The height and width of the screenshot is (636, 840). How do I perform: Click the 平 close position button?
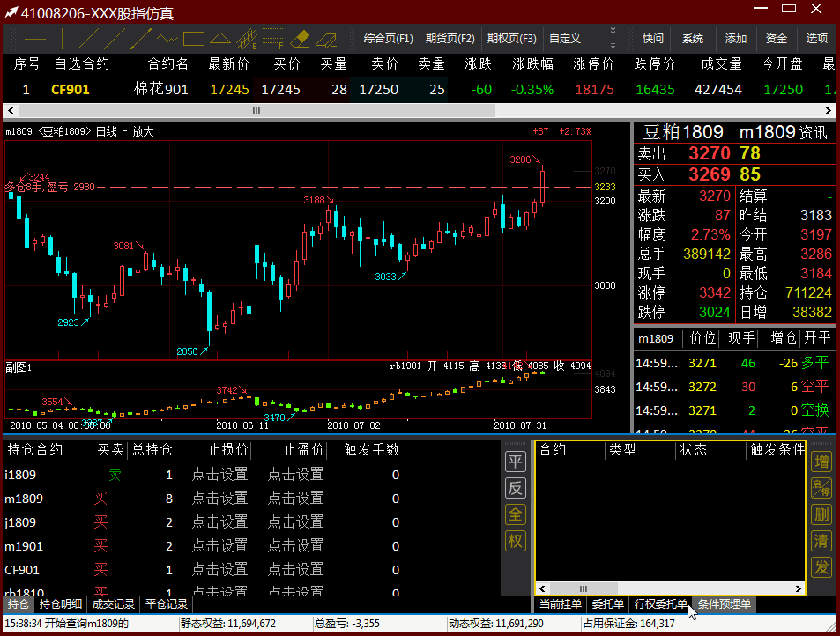[515, 462]
